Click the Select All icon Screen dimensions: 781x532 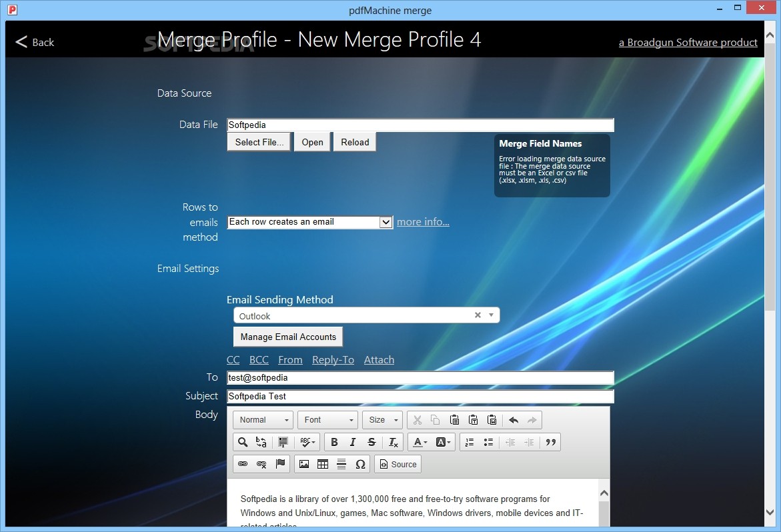tap(283, 442)
